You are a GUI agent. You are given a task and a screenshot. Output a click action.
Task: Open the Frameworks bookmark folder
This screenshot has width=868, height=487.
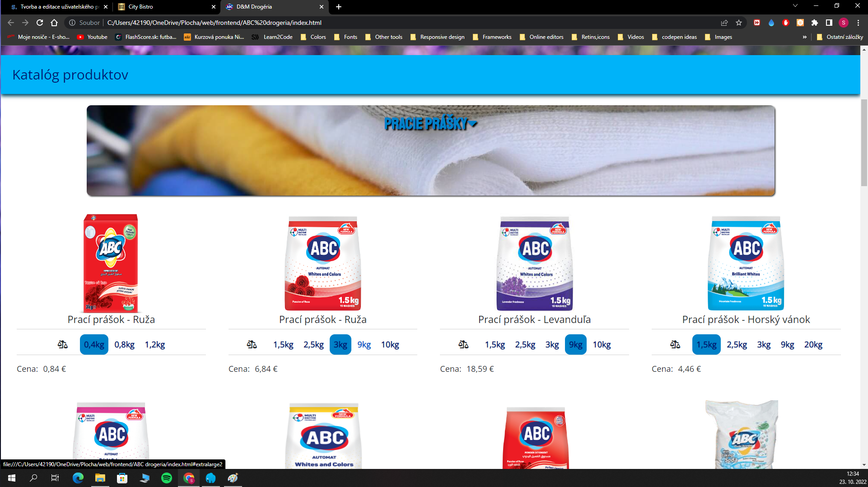(492, 37)
